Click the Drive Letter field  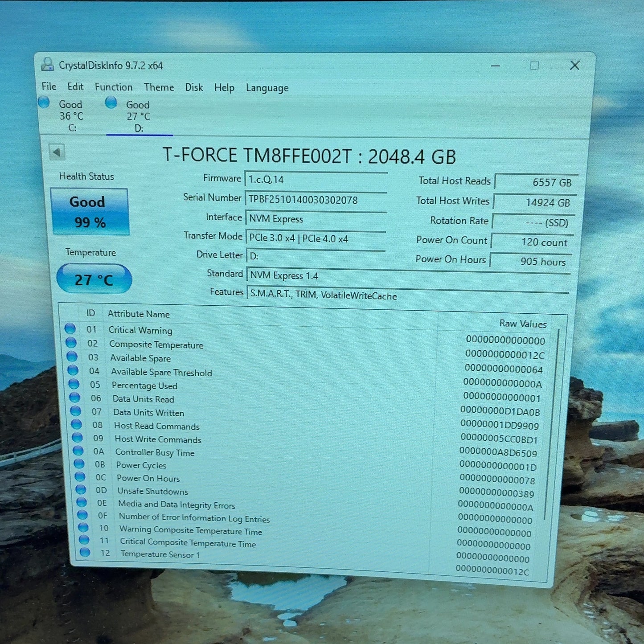(x=316, y=256)
